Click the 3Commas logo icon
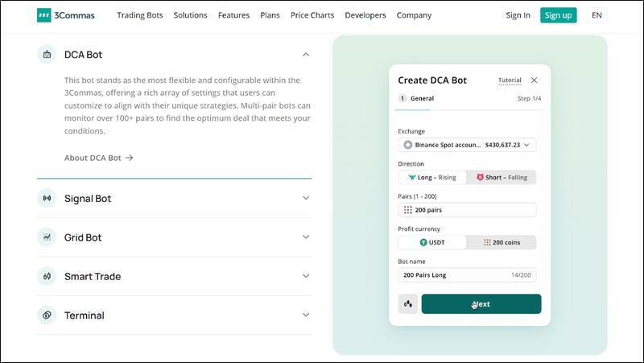The width and height of the screenshot is (644, 363). click(46, 15)
